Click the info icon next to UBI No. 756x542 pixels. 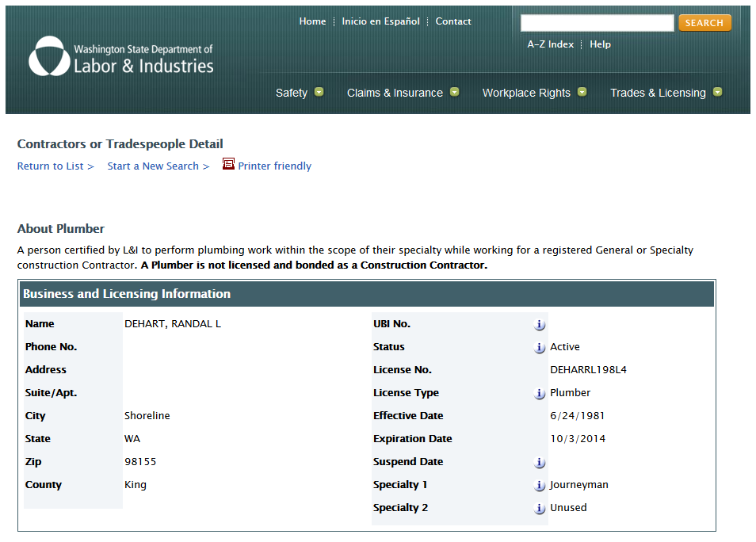pyautogui.click(x=540, y=325)
